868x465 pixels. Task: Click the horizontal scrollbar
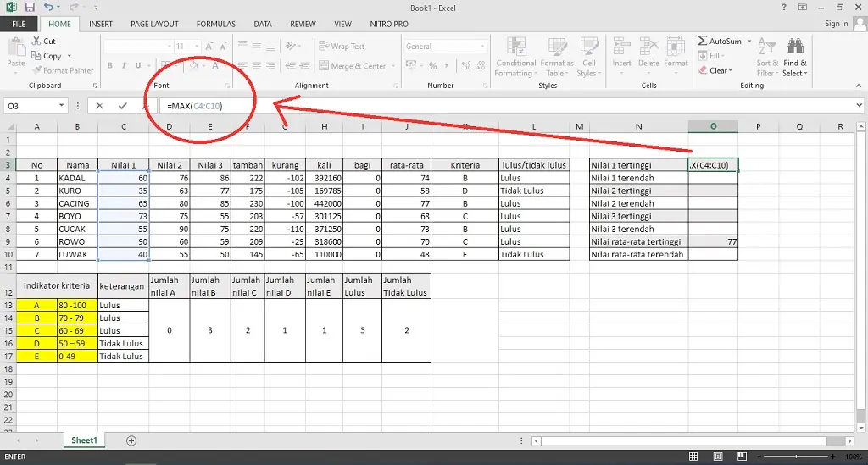point(693,440)
